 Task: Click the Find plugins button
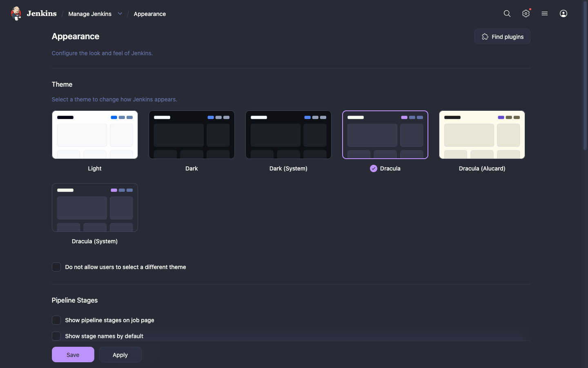[502, 36]
